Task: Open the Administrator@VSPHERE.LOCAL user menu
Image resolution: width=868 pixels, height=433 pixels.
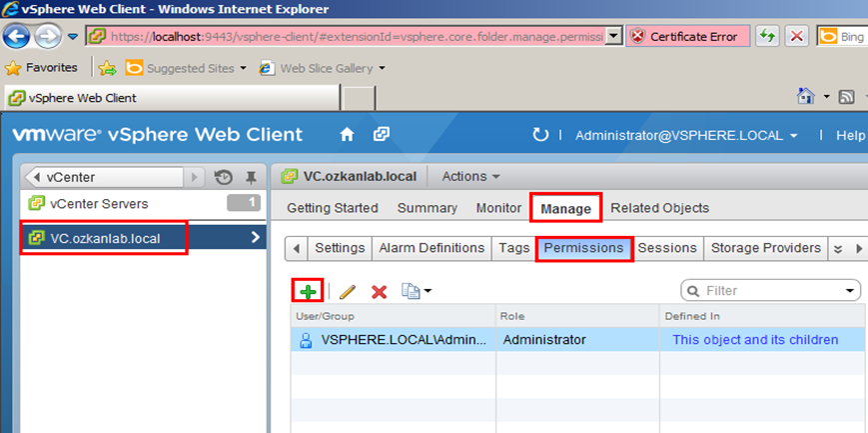Action: 686,135
